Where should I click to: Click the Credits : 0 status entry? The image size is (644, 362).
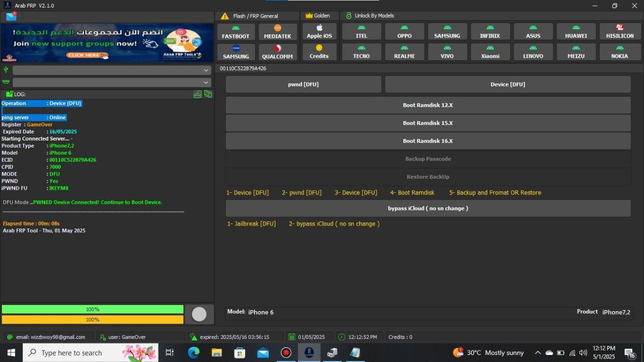pyautogui.click(x=400, y=337)
